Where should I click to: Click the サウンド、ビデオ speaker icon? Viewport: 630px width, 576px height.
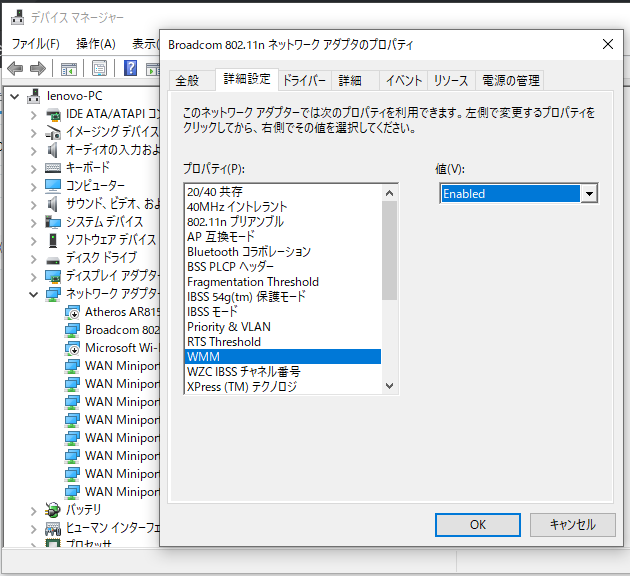(x=52, y=204)
